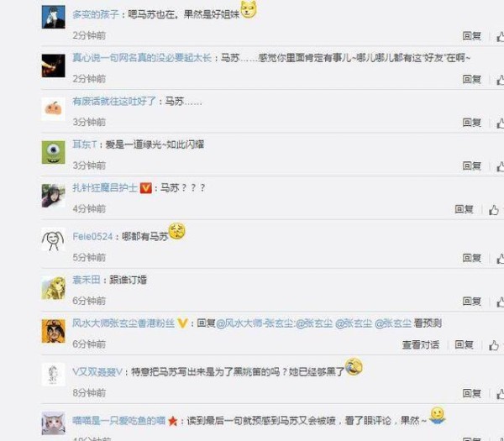Click verified badge next to 扎针狂魔吕护士

[x=146, y=187]
